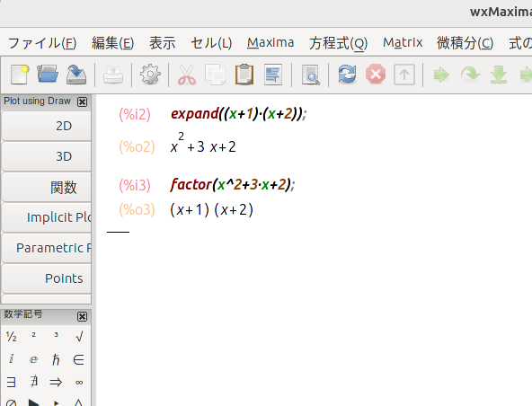Interrupt calculation with the red X icon

tap(376, 75)
